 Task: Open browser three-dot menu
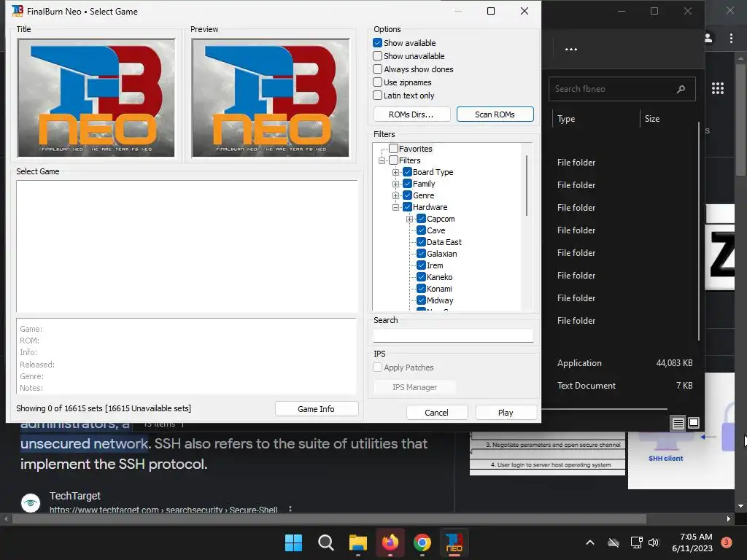(x=731, y=38)
